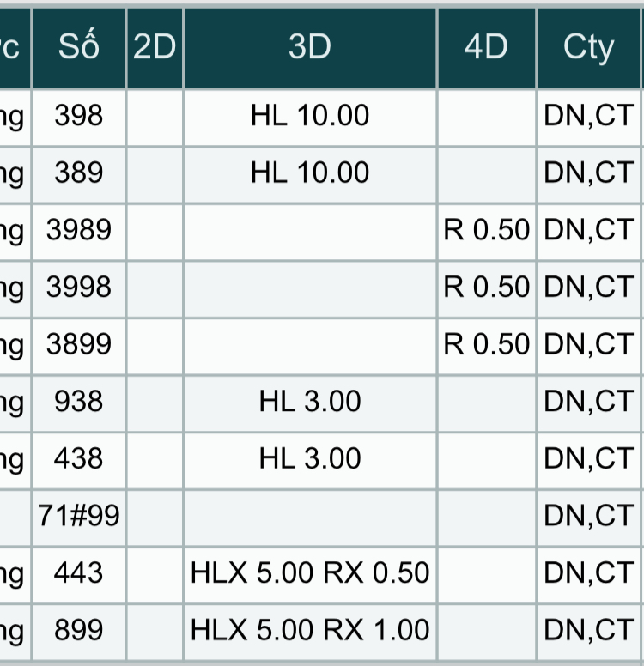Select the 71#99 number cell
The height and width of the screenshot is (666, 644).
coord(78,516)
